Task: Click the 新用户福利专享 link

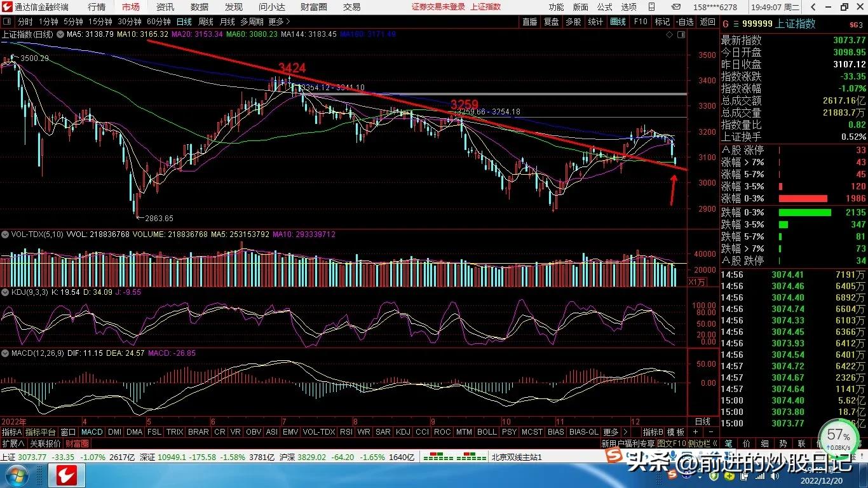Action: pyautogui.click(x=628, y=444)
